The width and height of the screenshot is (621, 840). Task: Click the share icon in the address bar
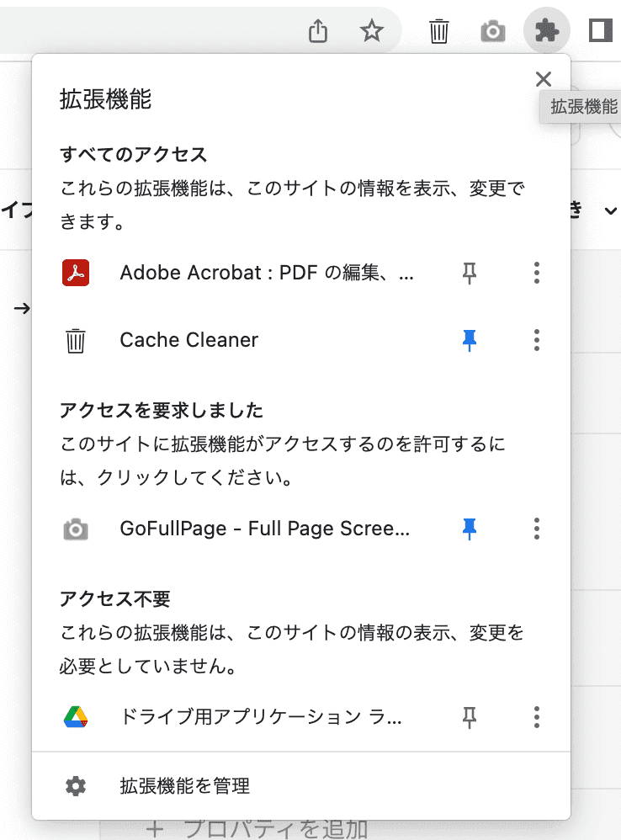[x=317, y=32]
